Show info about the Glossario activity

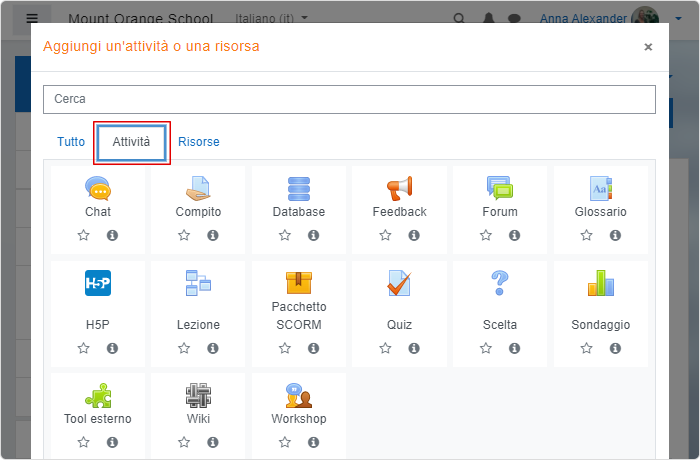point(615,235)
